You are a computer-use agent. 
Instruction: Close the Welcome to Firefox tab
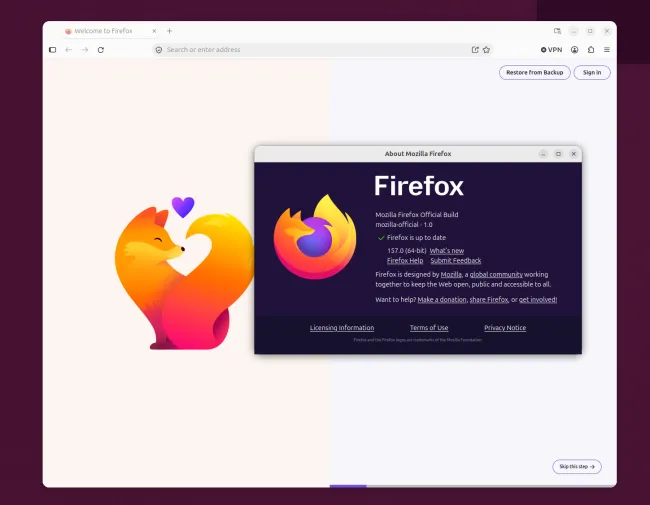154,31
